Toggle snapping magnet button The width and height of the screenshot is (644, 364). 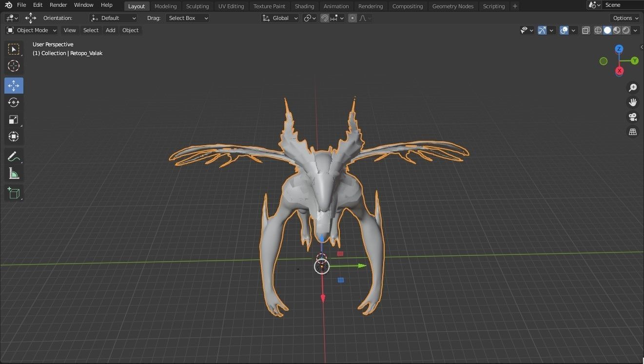pos(325,18)
